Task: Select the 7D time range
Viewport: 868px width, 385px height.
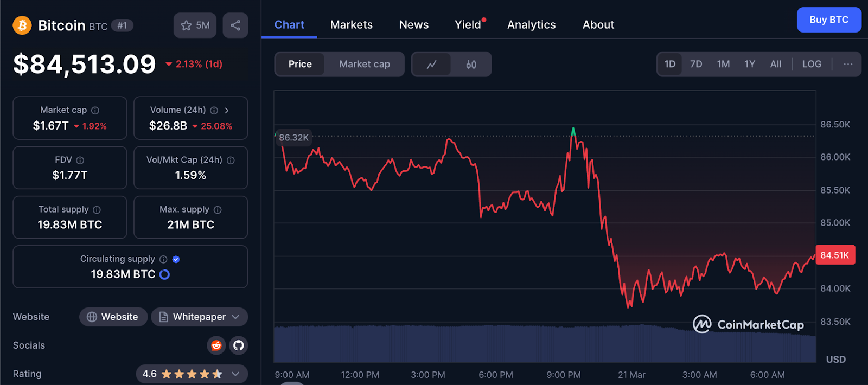Action: pyautogui.click(x=696, y=64)
